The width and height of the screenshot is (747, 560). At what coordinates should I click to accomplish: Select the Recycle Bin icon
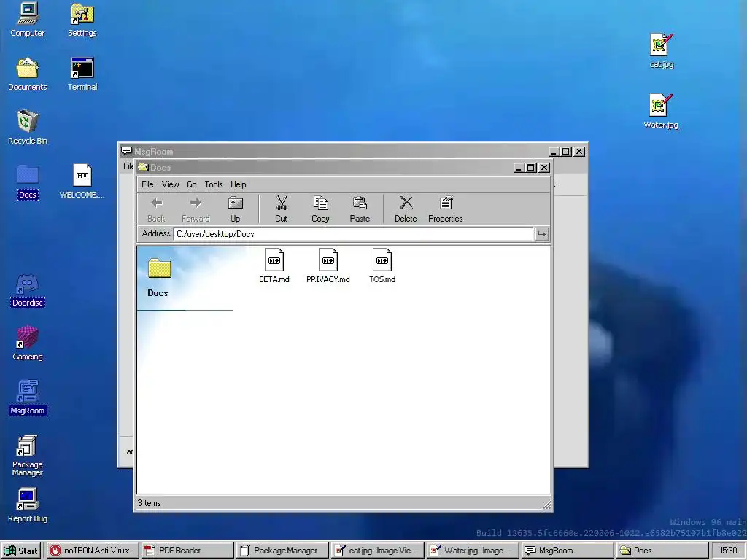28,127
